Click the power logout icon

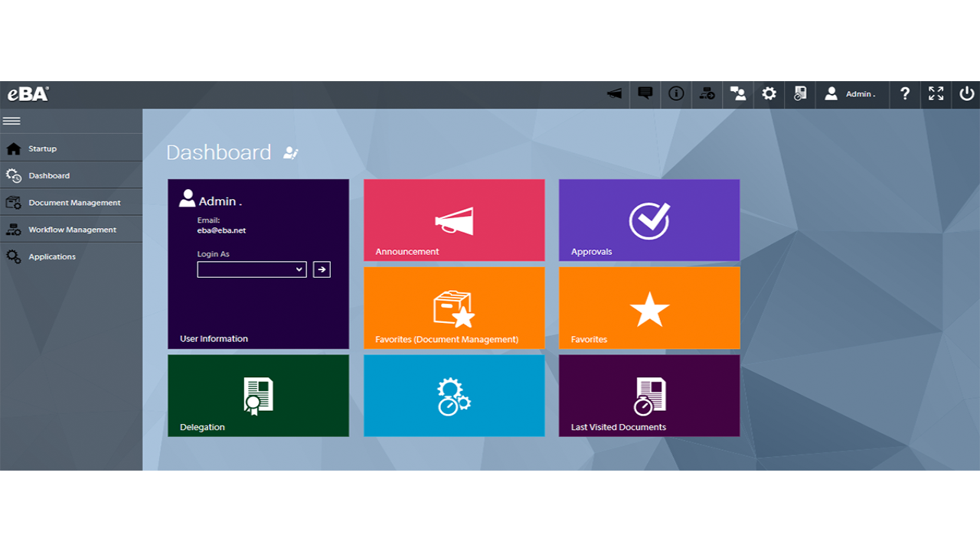coord(967,93)
